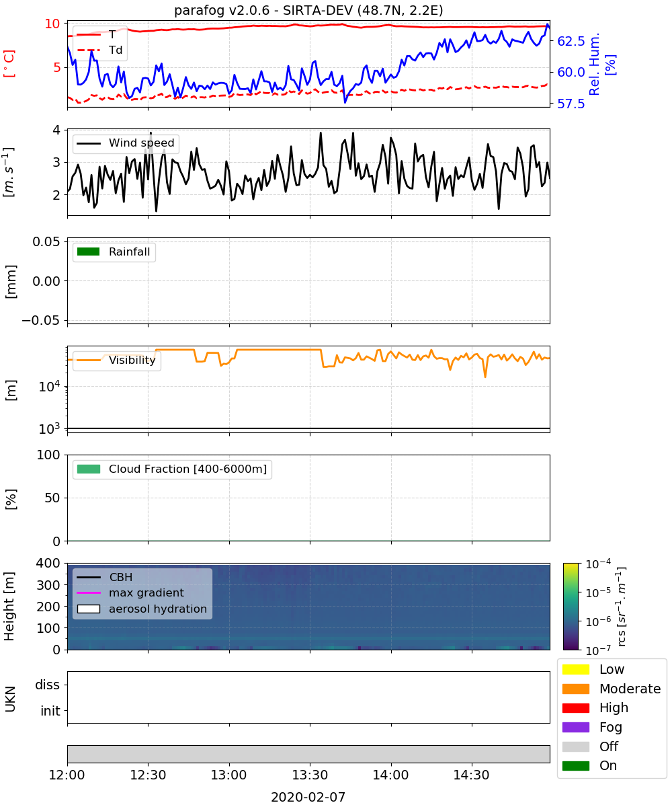Viewport: 672px width, 807px height.
Task: Click the Wind speed legend entry
Action: pyautogui.click(x=126, y=143)
